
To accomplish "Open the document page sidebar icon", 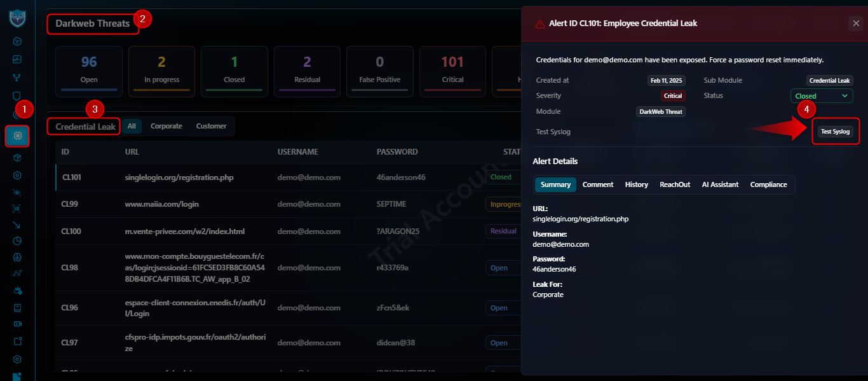I will pyautogui.click(x=17, y=308).
